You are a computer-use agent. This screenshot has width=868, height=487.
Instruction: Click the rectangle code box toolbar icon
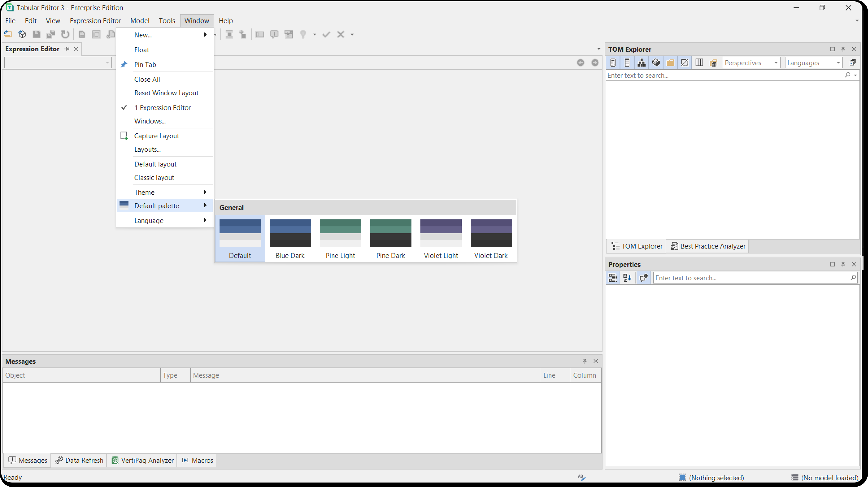(260, 34)
